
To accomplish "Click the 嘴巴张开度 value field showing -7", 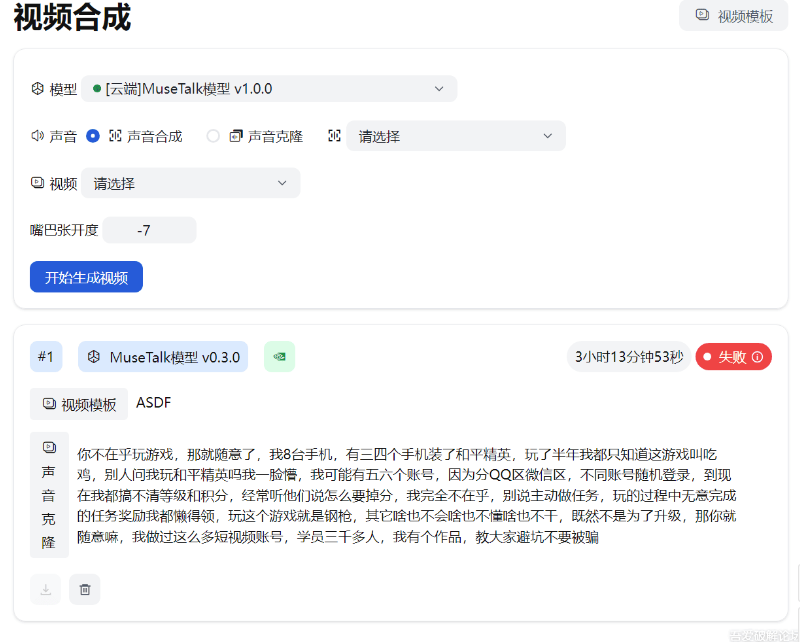I will click(x=148, y=230).
